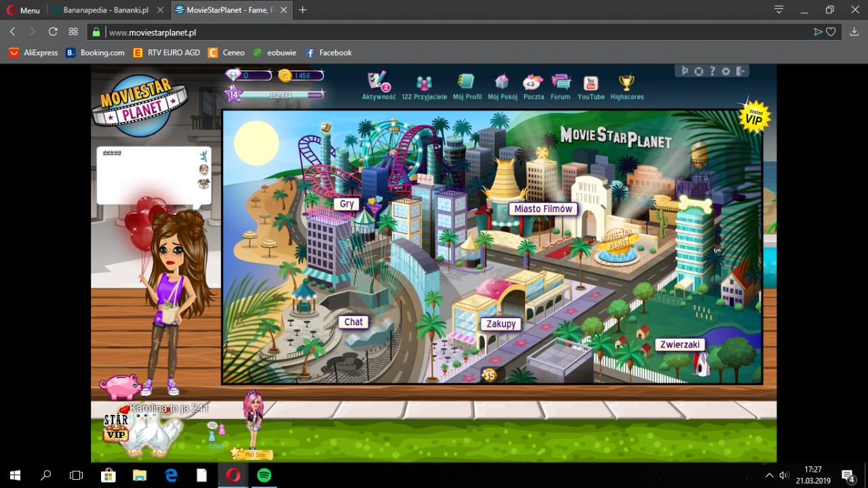868x488 pixels.
Task: Click the lifebuoy safety icon
Action: coord(698,70)
